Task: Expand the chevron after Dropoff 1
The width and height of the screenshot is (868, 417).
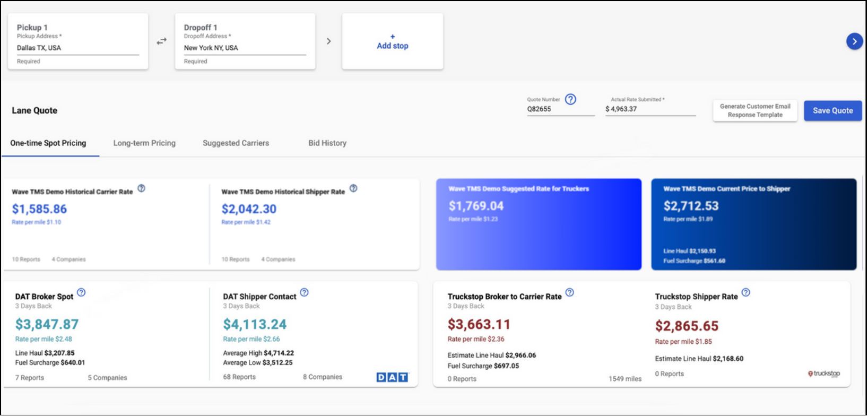Action: 329,41
